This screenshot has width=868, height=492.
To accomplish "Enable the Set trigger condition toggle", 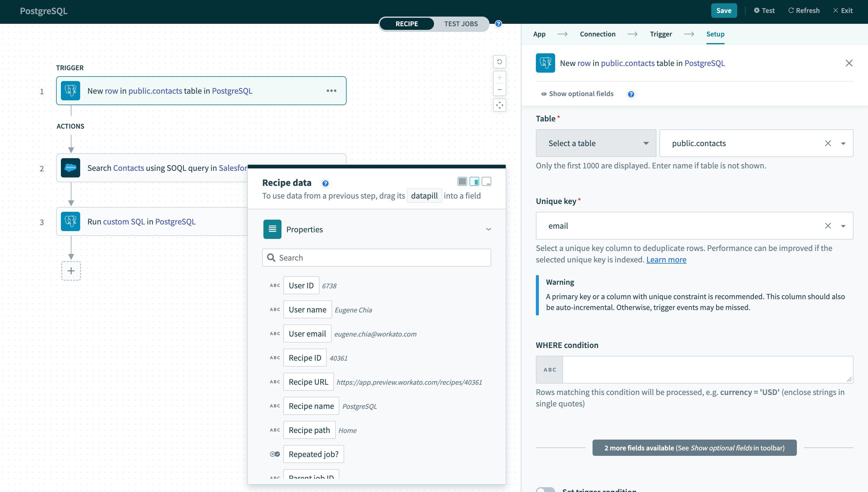I will pos(545,489).
